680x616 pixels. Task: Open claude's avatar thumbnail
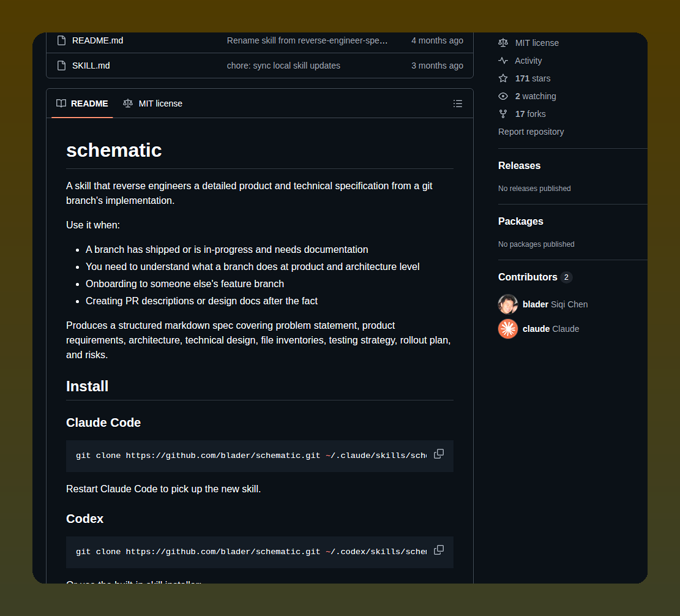point(508,329)
